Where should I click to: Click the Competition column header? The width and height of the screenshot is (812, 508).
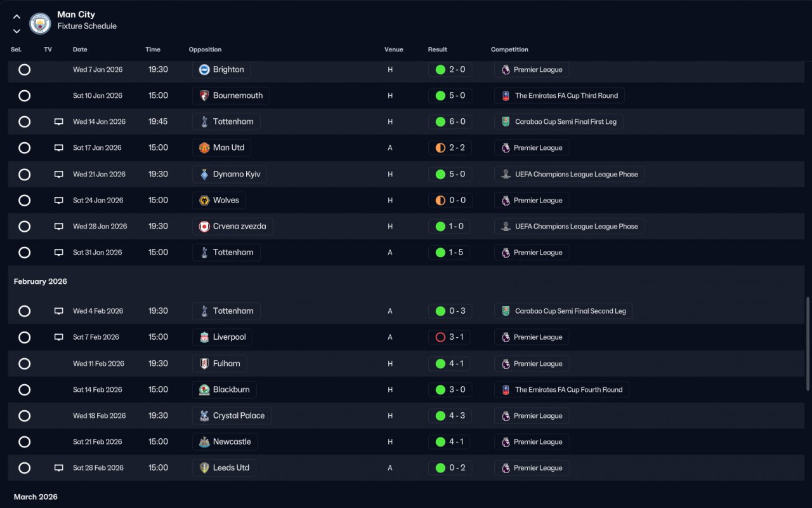(x=509, y=50)
